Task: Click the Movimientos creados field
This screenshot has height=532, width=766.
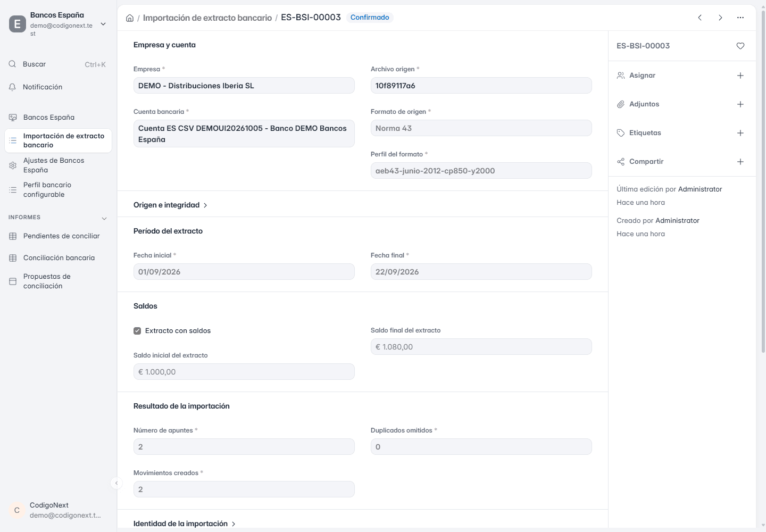Action: (244, 489)
